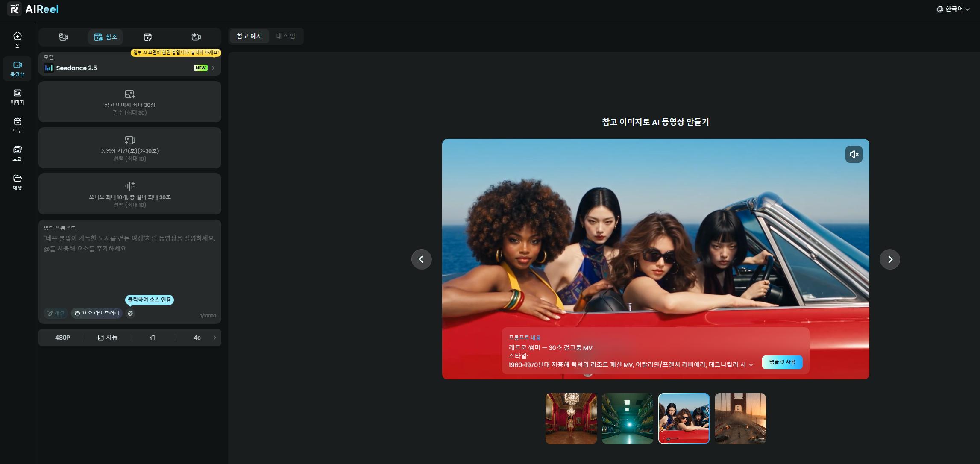
Task: Expand the prompt text chevron in preview
Action: click(751, 365)
